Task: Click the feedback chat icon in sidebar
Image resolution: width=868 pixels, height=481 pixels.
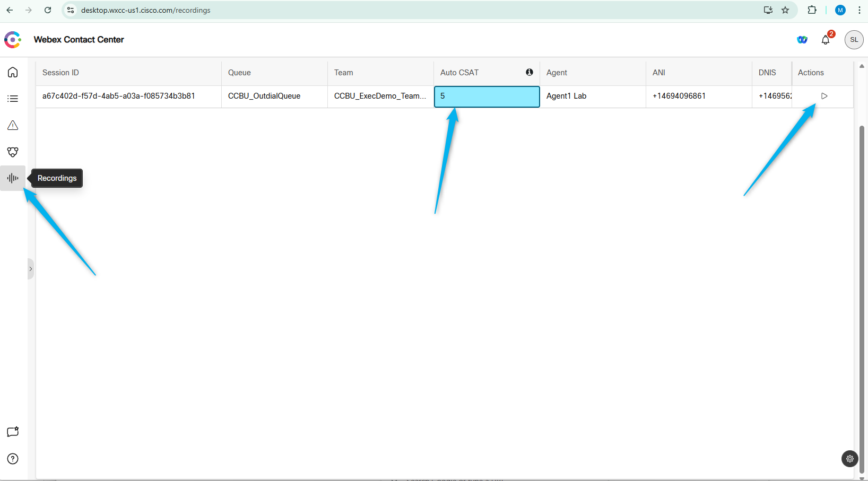Action: coord(13,432)
